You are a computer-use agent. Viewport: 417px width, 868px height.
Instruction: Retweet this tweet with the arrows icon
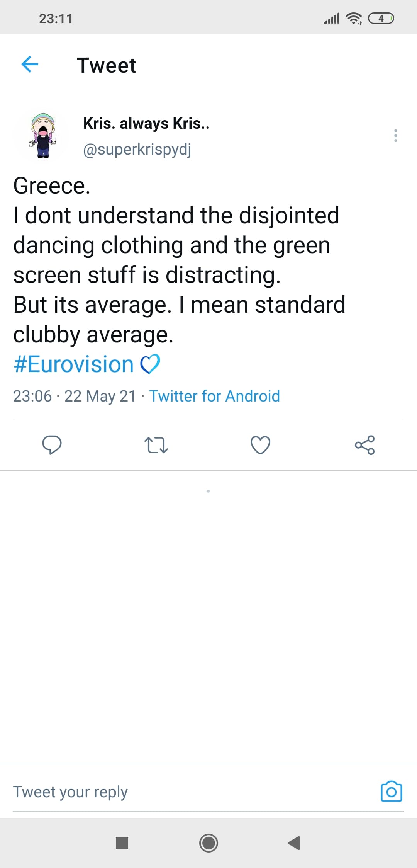pos(156,445)
